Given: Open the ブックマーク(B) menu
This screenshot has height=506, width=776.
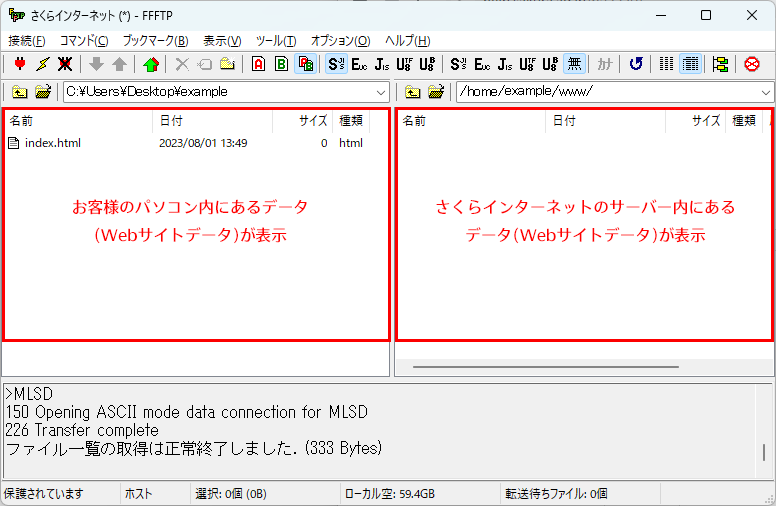Looking at the screenshot, I should [x=155, y=41].
